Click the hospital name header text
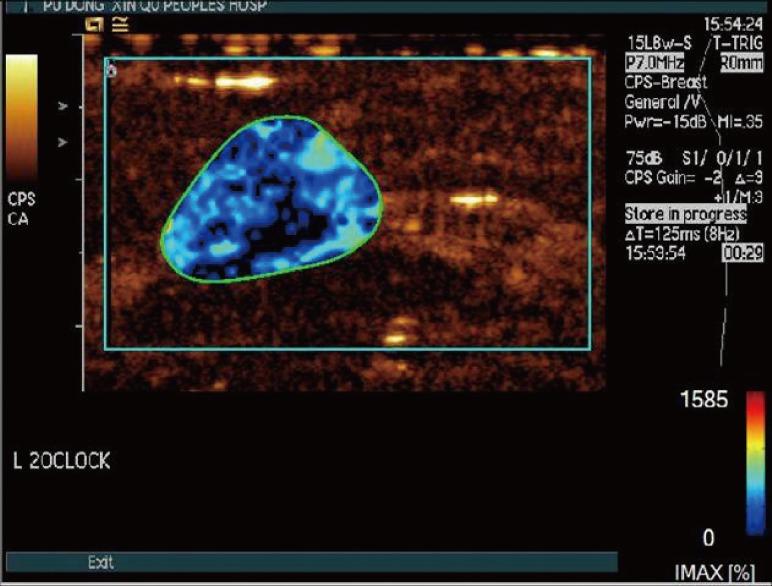Image resolution: width=772 pixels, height=586 pixels. pos(155,6)
